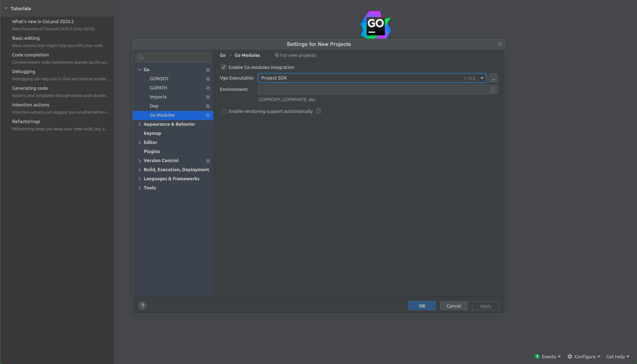Click the copy icon beside Version Control
The width and height of the screenshot is (637, 364).
(208, 161)
